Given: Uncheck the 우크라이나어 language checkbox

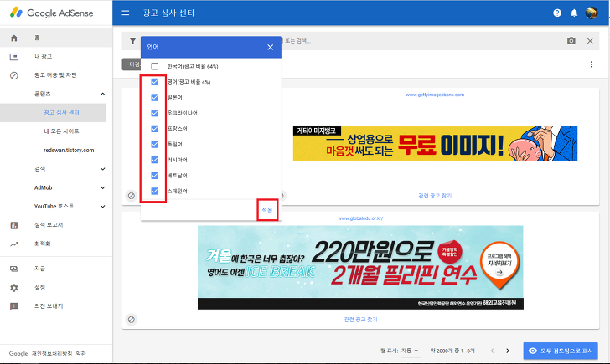Looking at the screenshot, I should click(155, 113).
